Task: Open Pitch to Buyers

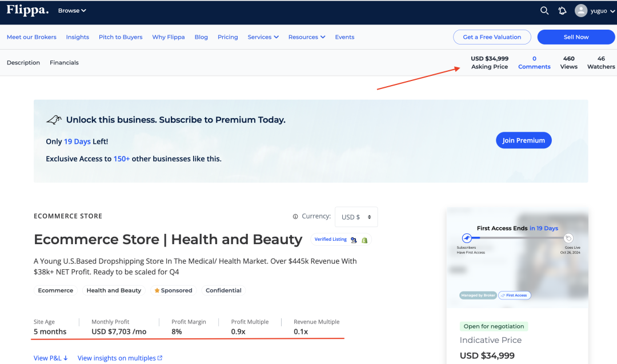Action: (121, 37)
